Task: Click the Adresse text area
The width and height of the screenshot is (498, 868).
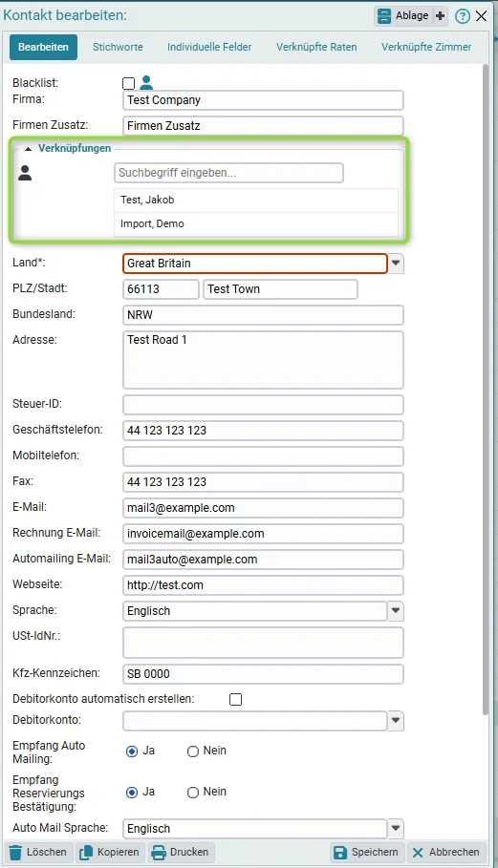Action: 263,360
